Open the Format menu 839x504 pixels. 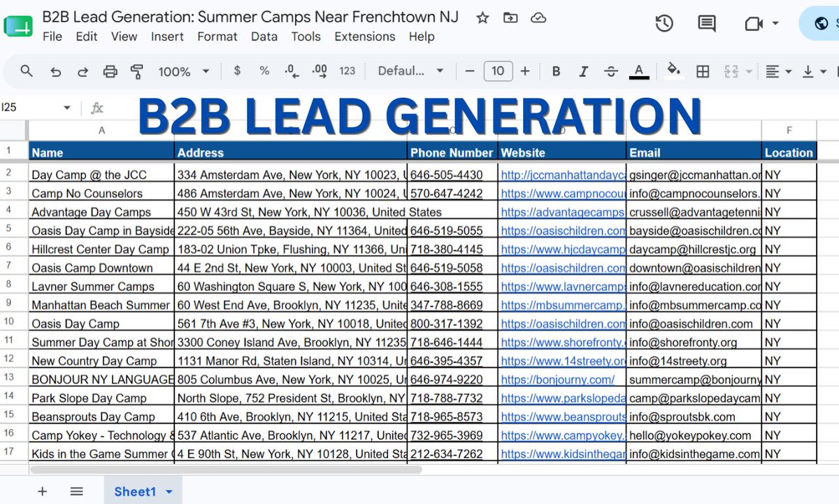[217, 36]
